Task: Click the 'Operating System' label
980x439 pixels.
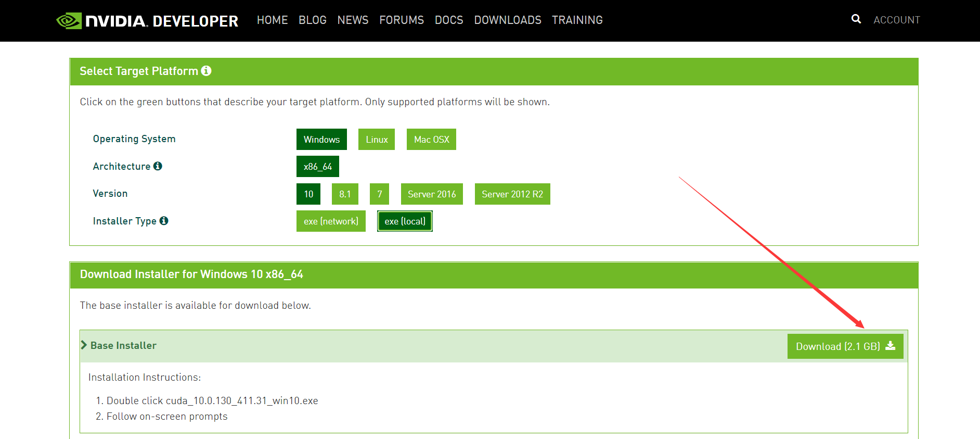Action: 134,139
